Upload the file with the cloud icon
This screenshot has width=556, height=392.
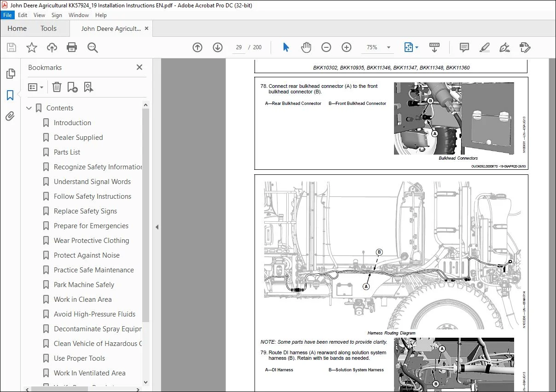52,47
